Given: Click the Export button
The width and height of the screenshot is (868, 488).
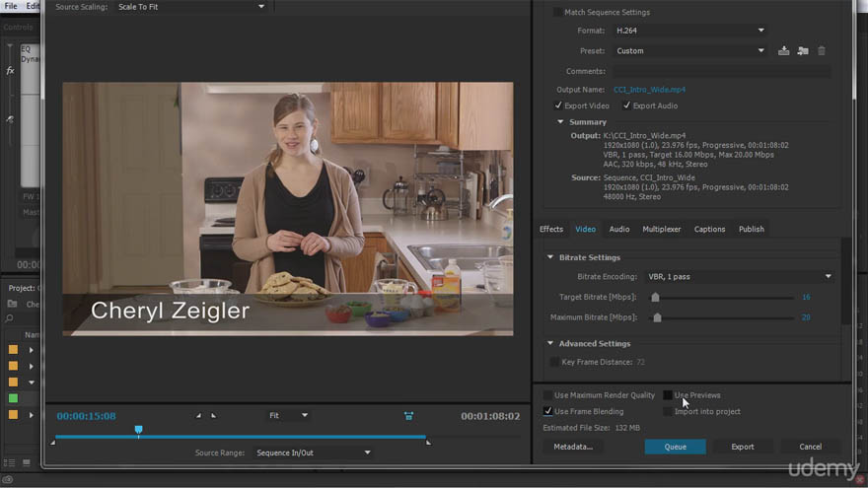Looking at the screenshot, I should (743, 447).
